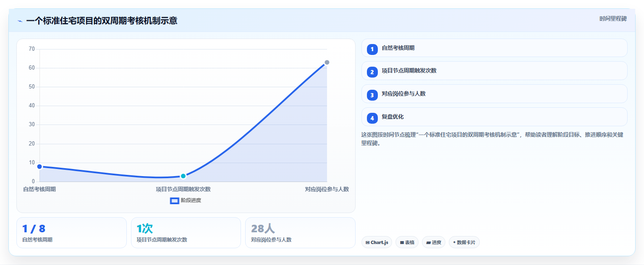
Task: Click the 阶段进度 legend label
Action: coord(191,200)
